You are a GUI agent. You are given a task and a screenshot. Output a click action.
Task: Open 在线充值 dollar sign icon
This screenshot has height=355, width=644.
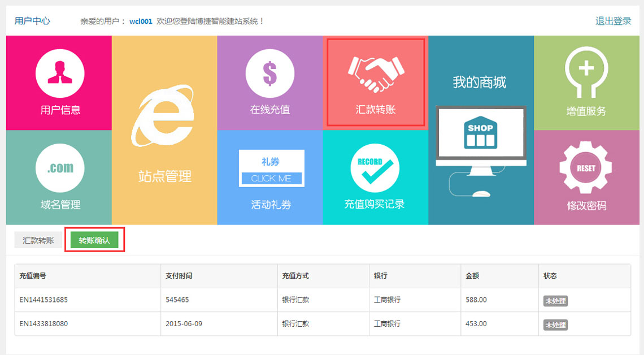coord(269,73)
